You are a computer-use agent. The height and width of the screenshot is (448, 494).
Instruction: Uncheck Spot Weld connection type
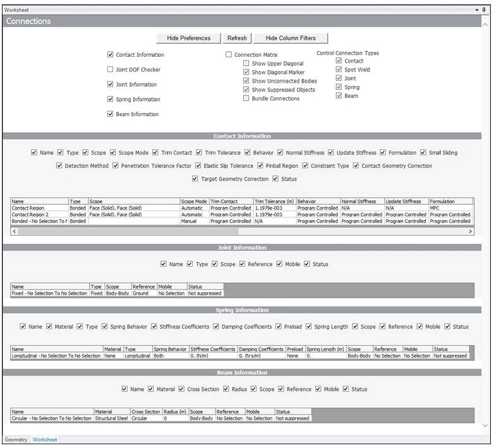(339, 70)
